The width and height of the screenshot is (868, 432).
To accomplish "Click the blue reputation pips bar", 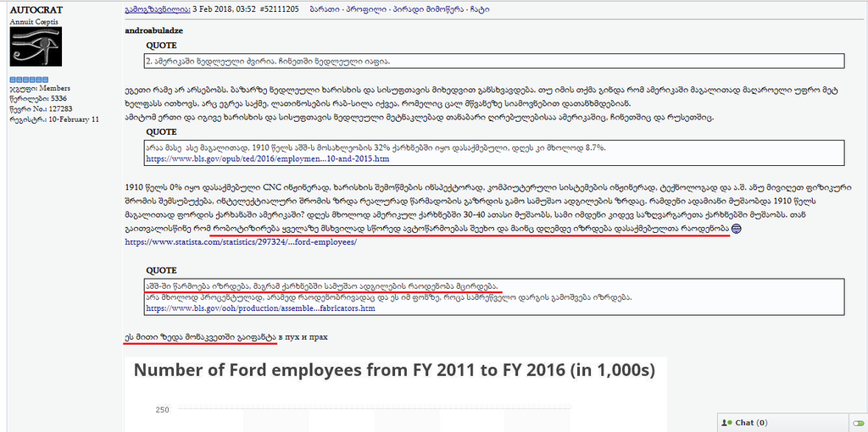I will (x=30, y=80).
